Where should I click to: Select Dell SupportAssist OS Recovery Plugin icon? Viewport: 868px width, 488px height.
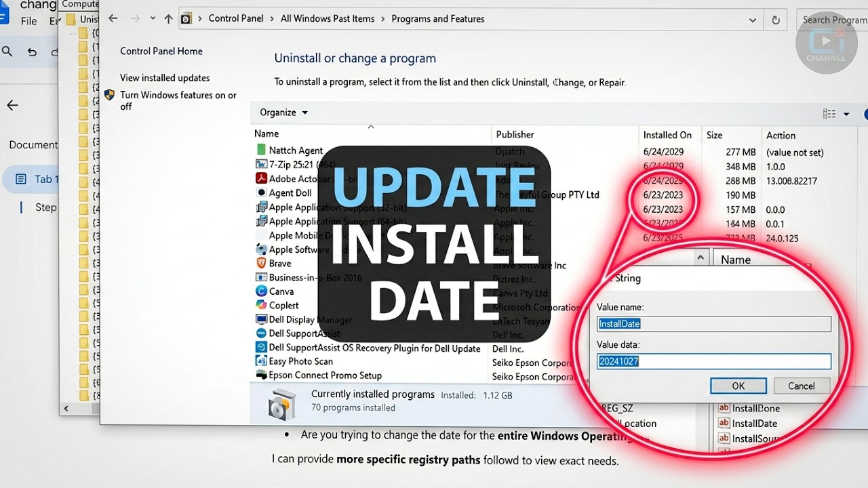(261, 347)
